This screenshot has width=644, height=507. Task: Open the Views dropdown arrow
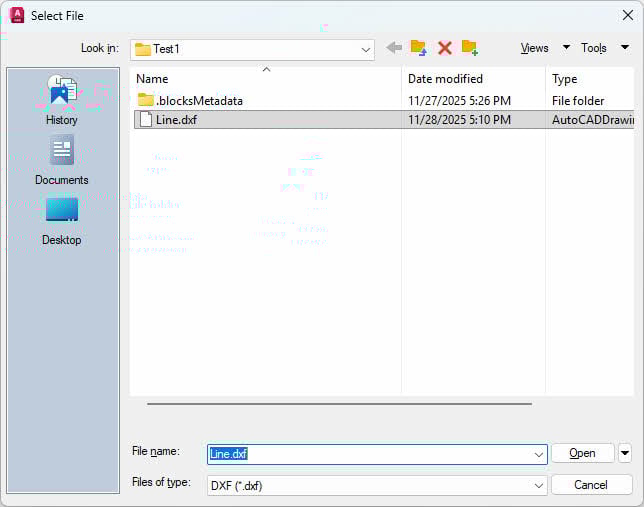coord(566,47)
